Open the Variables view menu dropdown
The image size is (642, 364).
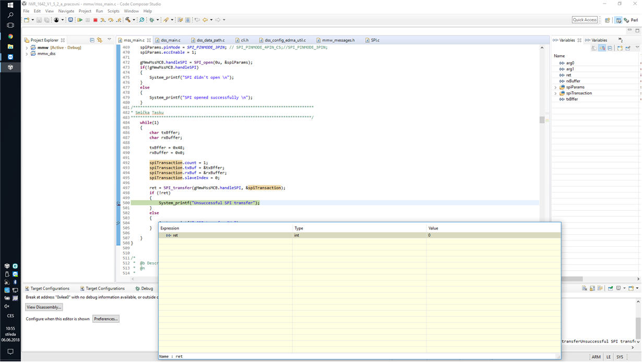(637, 48)
